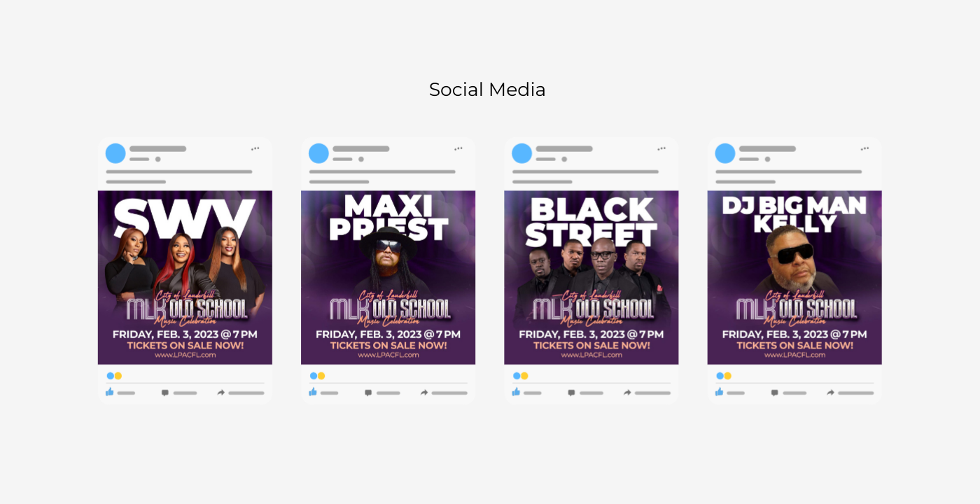Click the comment icon under Maxi Priest post
Viewport: 980px width, 504px height.
tap(368, 393)
